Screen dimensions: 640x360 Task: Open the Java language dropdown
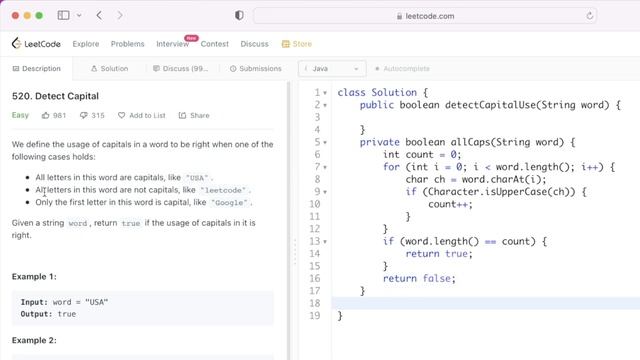[332, 69]
